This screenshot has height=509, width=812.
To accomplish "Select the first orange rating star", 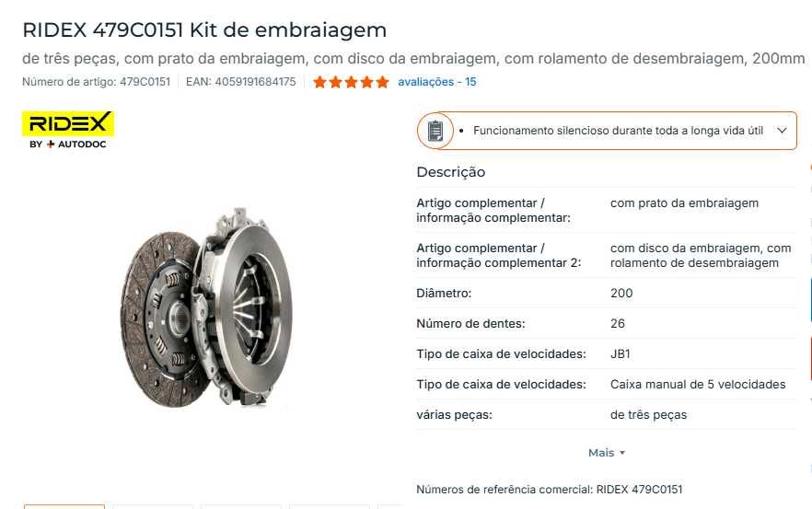I will click(x=320, y=82).
